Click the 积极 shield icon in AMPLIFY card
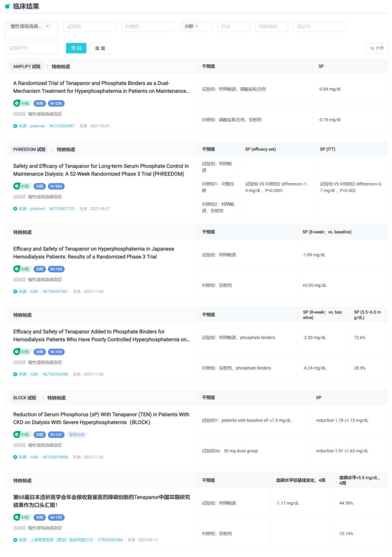This screenshot has width=392, height=557. pyautogui.click(x=17, y=103)
